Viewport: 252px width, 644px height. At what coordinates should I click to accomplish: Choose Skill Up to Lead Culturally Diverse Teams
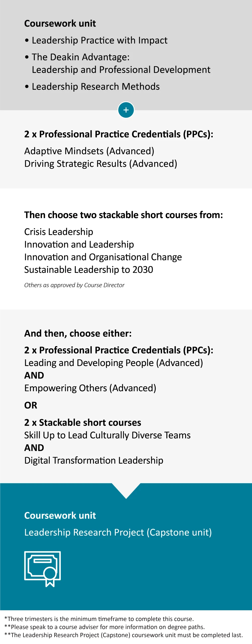[x=107, y=435]
